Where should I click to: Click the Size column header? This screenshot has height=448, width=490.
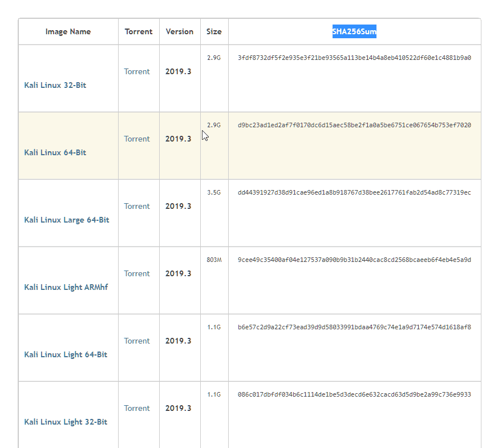(x=214, y=31)
